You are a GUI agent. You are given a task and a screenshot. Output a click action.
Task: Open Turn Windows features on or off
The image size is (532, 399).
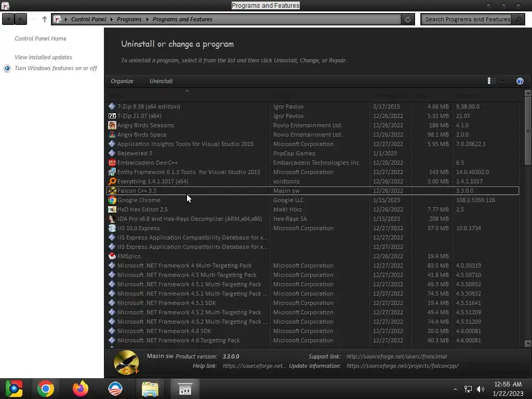point(56,68)
